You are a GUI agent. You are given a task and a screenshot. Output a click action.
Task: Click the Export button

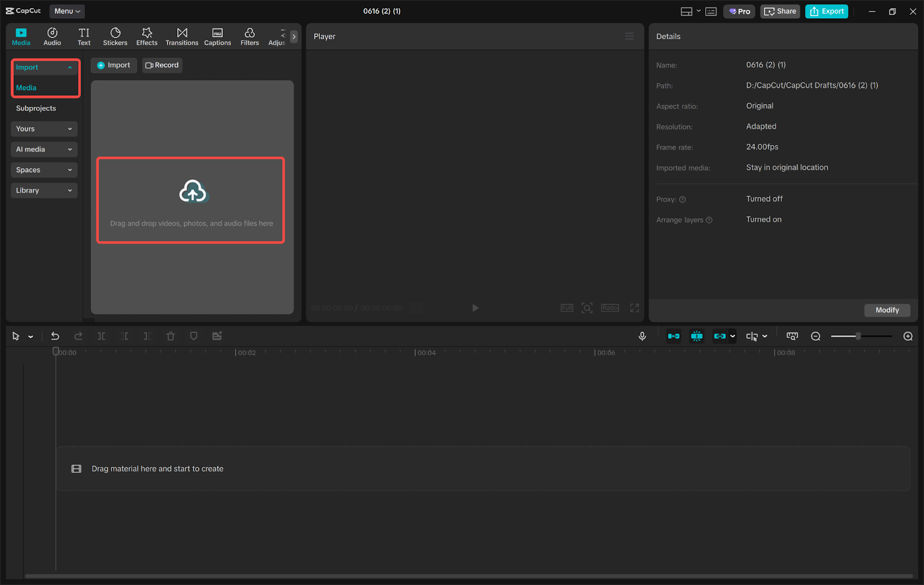coord(827,12)
